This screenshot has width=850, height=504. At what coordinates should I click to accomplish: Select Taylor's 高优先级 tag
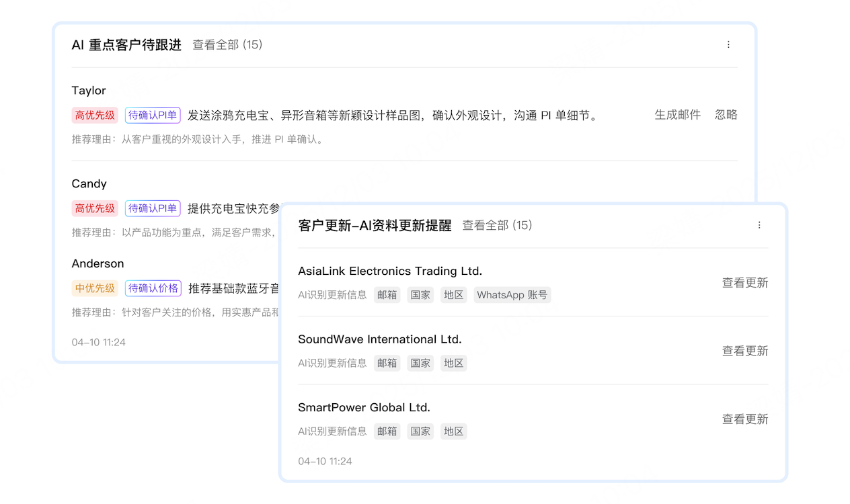pyautogui.click(x=95, y=116)
